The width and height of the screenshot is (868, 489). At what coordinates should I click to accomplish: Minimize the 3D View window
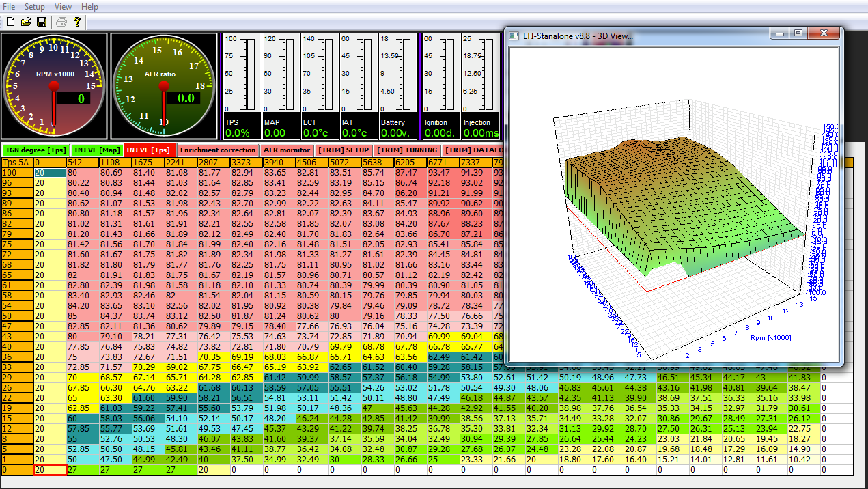(x=781, y=33)
